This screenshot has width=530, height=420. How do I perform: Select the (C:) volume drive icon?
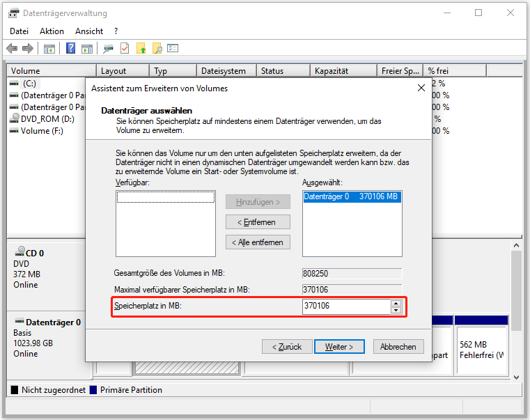tap(14, 84)
